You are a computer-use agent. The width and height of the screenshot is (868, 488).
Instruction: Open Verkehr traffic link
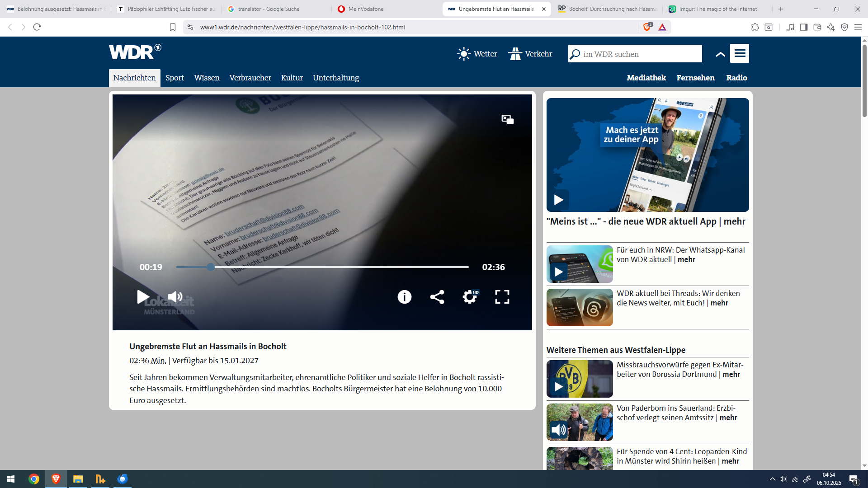(530, 54)
